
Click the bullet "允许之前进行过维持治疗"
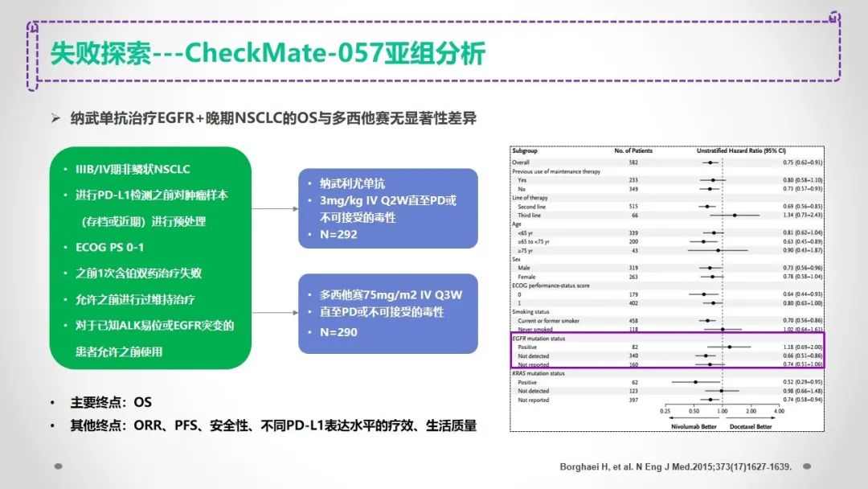135,300
